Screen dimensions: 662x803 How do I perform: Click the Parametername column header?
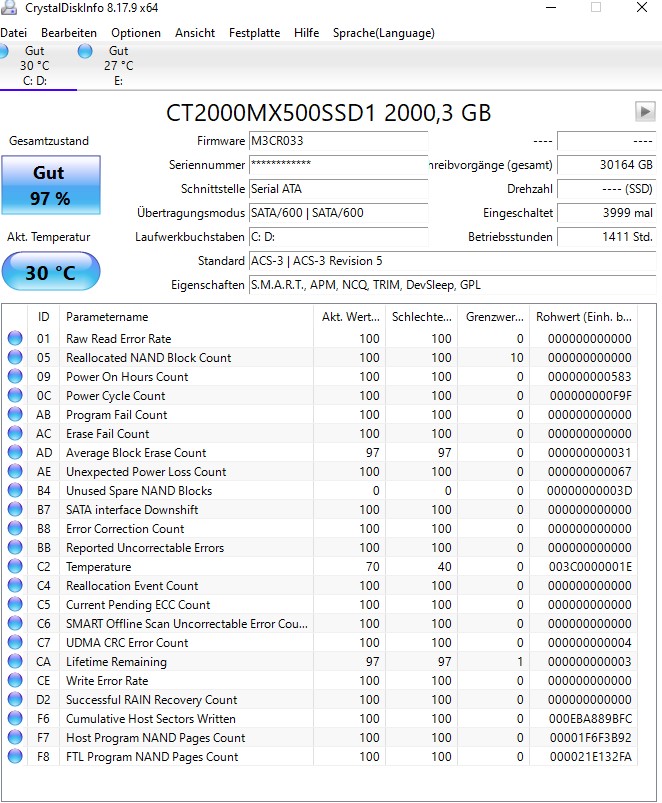tap(186, 317)
